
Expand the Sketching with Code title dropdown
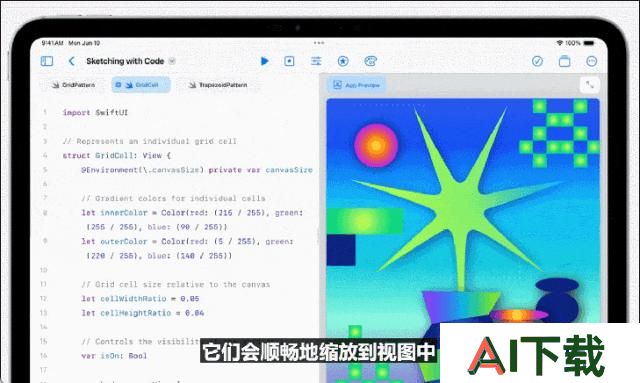coord(172,61)
